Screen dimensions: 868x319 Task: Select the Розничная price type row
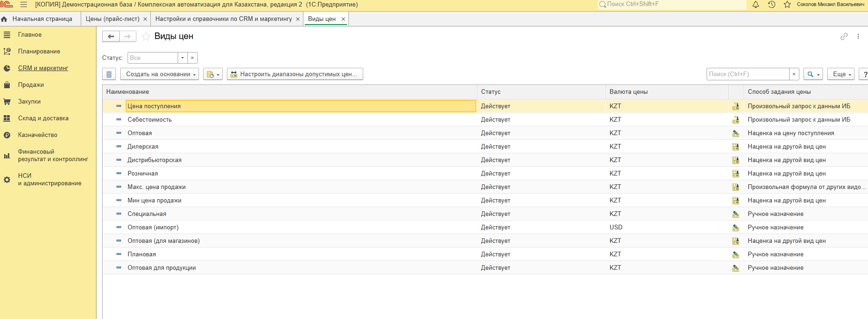point(143,174)
